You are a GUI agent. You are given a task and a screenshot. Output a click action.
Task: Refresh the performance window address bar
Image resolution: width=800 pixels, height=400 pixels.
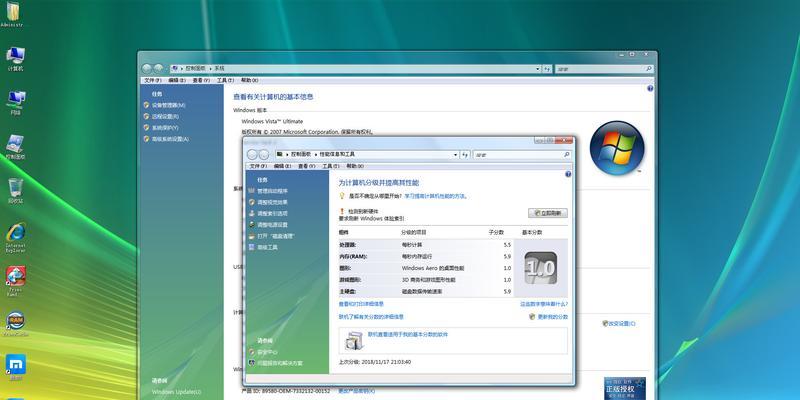pos(465,154)
